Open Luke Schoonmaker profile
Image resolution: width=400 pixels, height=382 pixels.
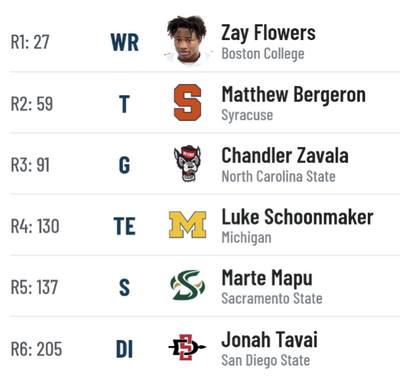click(x=297, y=217)
